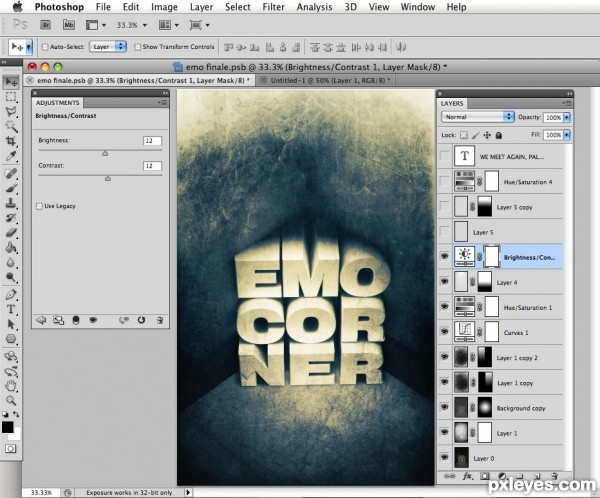The image size is (600, 498).
Task: Show the Hue/Saturation 4 layer
Action: click(x=444, y=181)
